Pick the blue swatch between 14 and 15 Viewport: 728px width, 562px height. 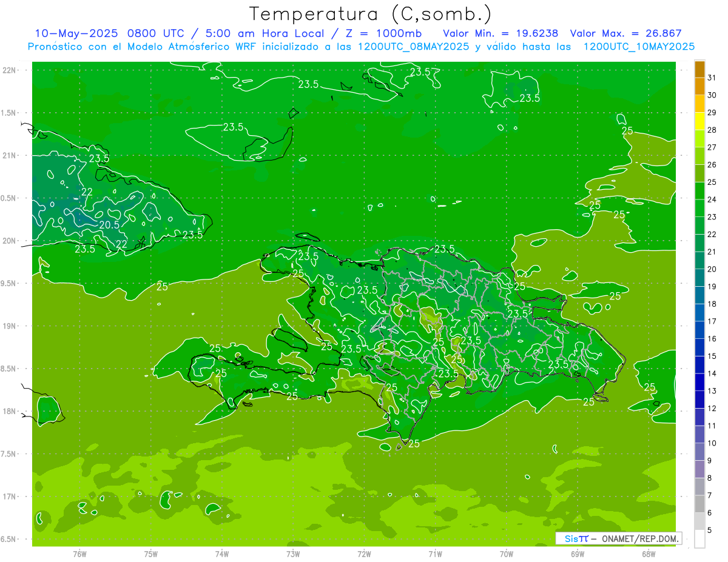click(700, 365)
